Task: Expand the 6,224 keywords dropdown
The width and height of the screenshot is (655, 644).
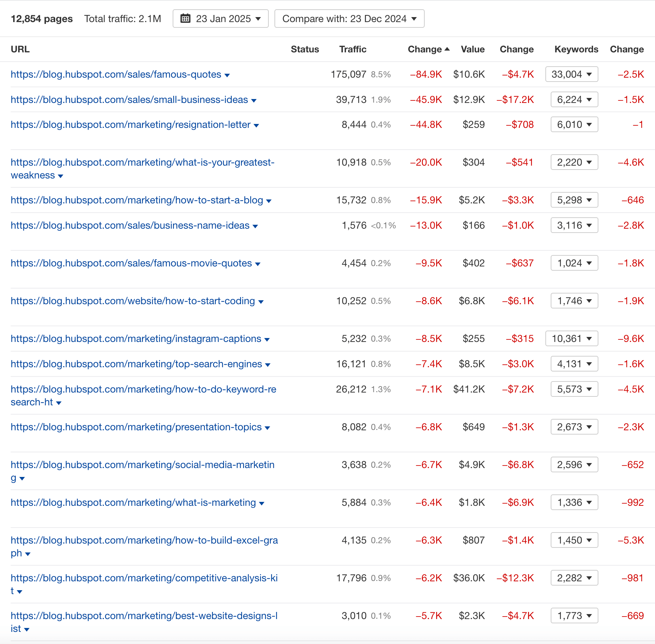Action: tap(574, 99)
